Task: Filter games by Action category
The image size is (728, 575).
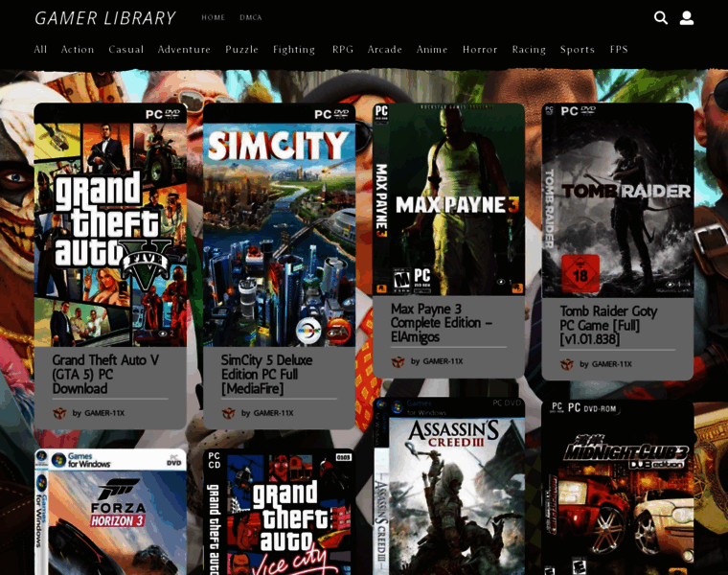Action: click(78, 49)
